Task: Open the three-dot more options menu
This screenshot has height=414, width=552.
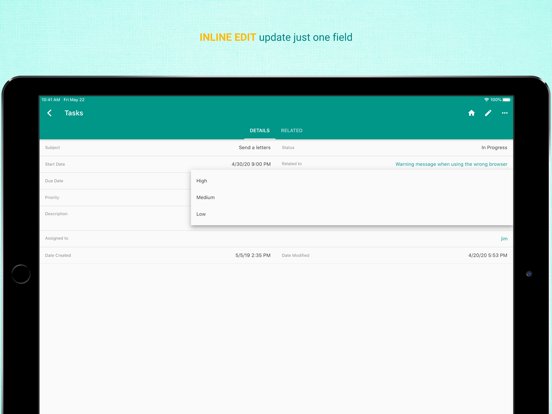Action: (x=505, y=113)
